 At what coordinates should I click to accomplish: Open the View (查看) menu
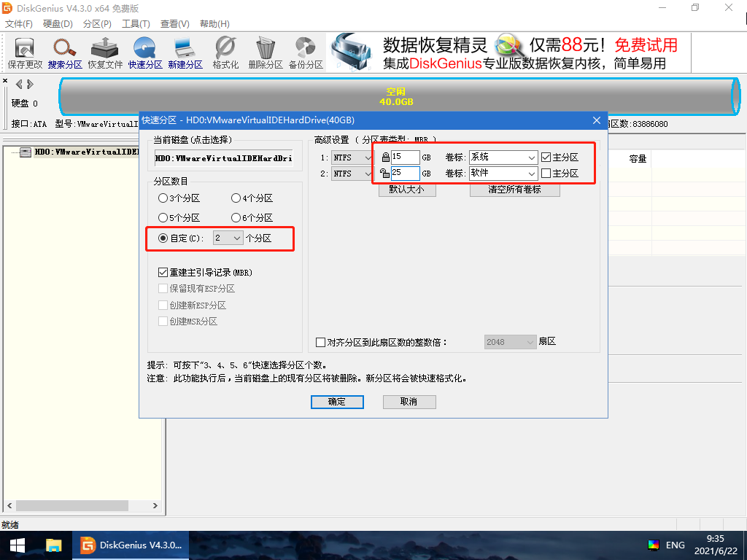(x=175, y=24)
